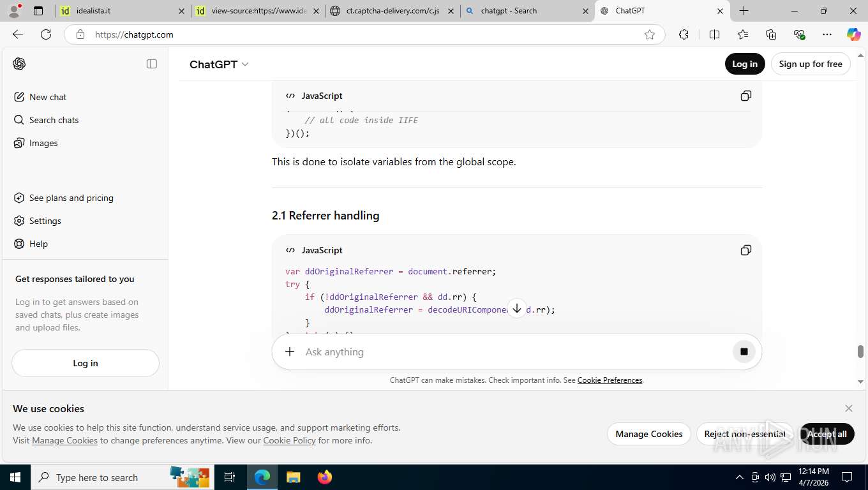Click the 2.1 Referrer handling heading
Viewport: 868px width, 490px height.
click(x=325, y=216)
